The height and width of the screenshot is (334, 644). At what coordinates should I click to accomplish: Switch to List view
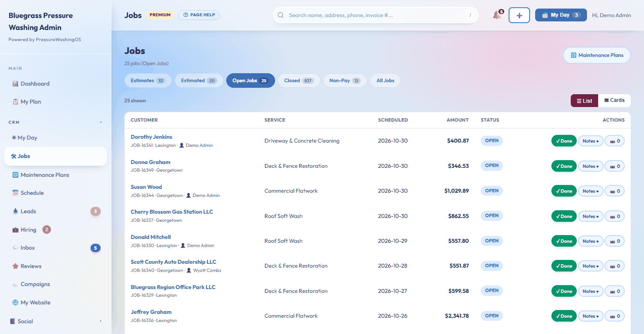tap(584, 101)
